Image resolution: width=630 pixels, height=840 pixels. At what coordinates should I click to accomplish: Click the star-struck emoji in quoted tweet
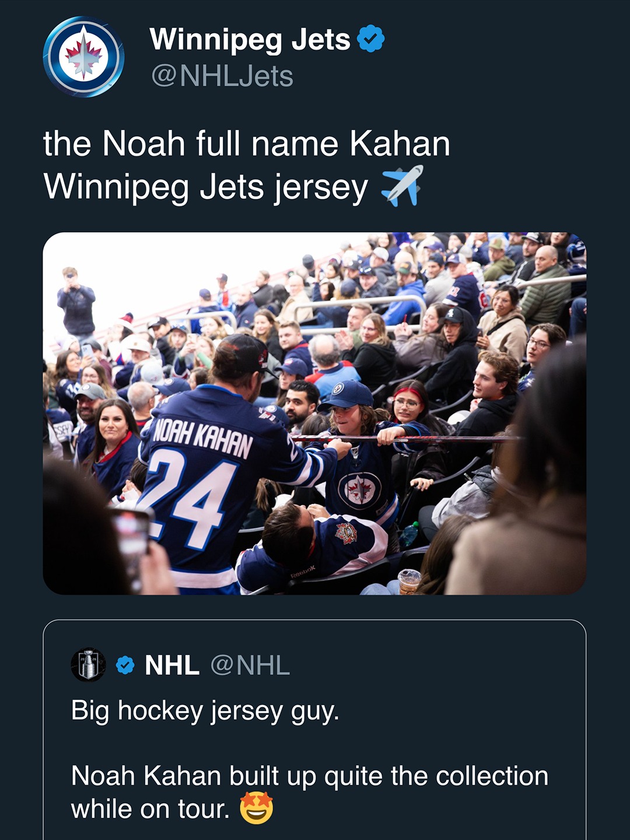[256, 808]
